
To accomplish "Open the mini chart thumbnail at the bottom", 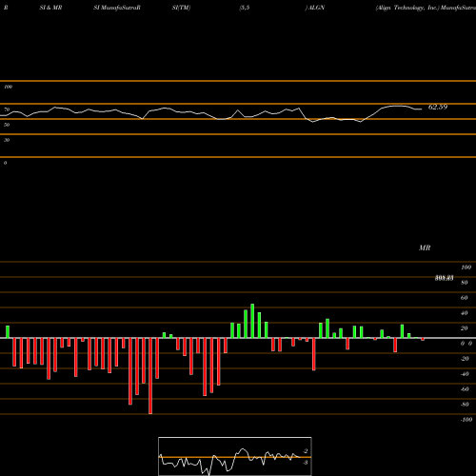I will click(235, 456).
